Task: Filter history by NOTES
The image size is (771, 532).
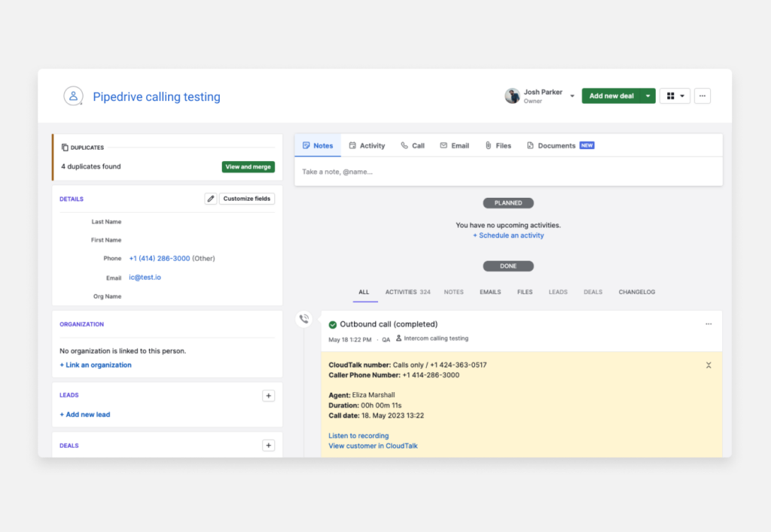Action: [x=453, y=292]
